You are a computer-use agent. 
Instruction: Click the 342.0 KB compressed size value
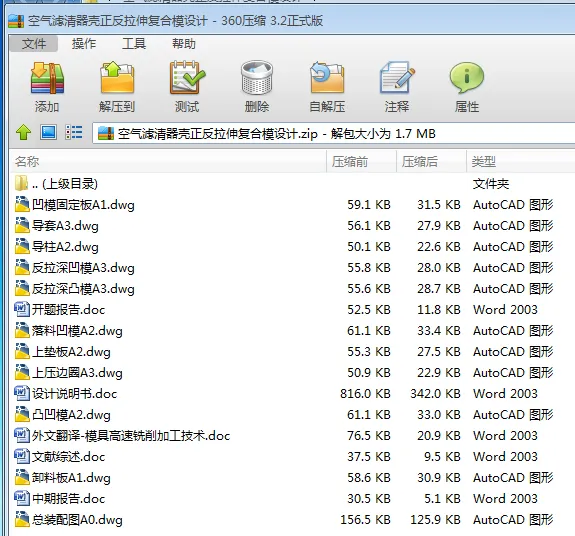point(435,393)
